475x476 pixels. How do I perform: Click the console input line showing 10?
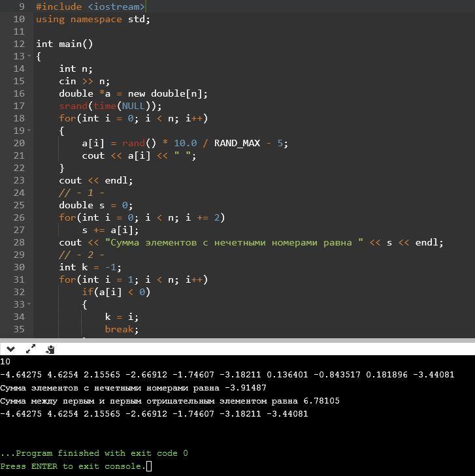[5, 362]
